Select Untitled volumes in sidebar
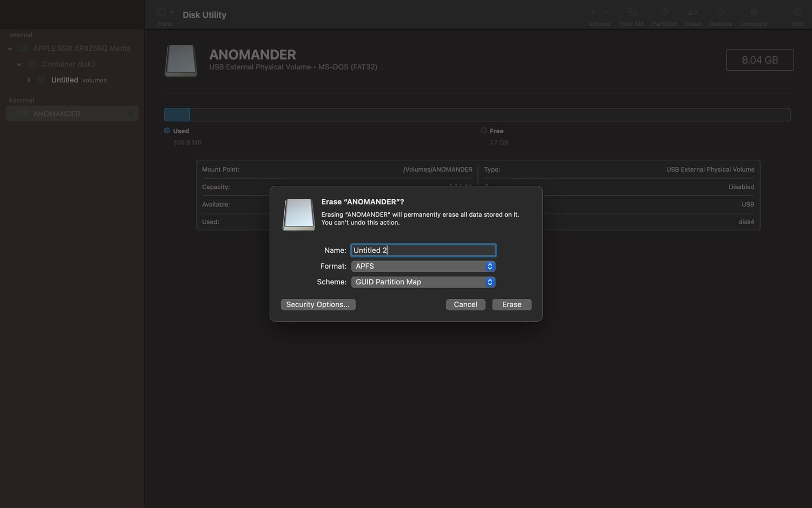 [78, 80]
